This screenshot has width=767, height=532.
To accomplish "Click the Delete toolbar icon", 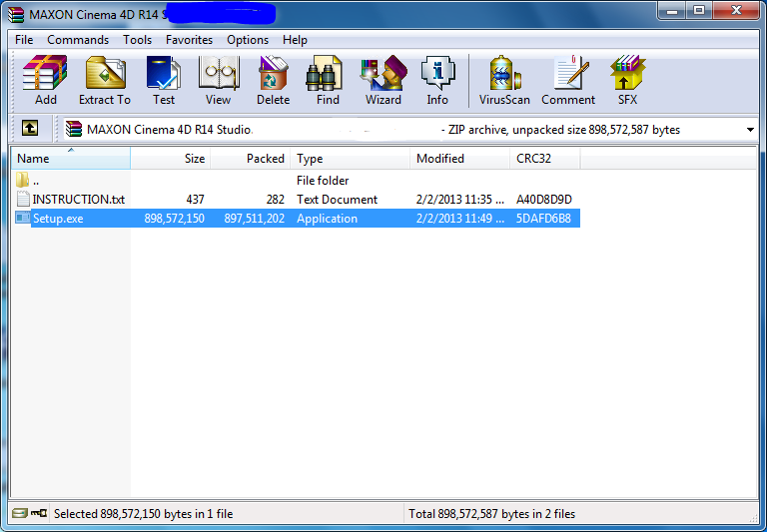I will point(273,73).
